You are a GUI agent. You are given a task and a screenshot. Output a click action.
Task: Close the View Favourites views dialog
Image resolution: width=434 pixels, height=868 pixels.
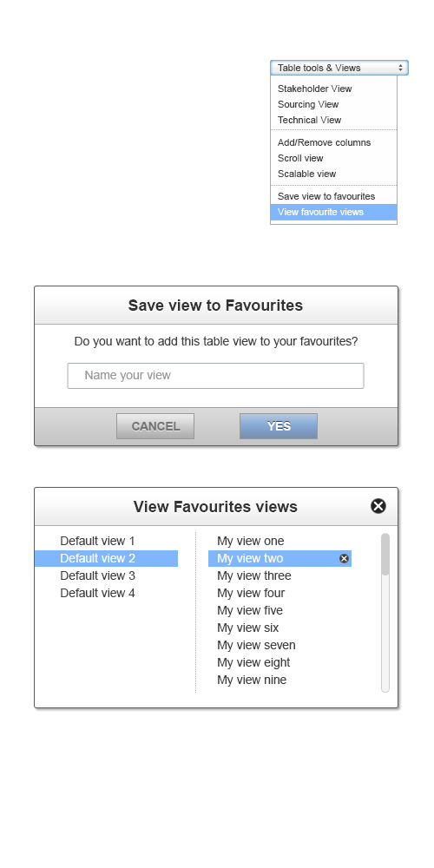coord(378,506)
